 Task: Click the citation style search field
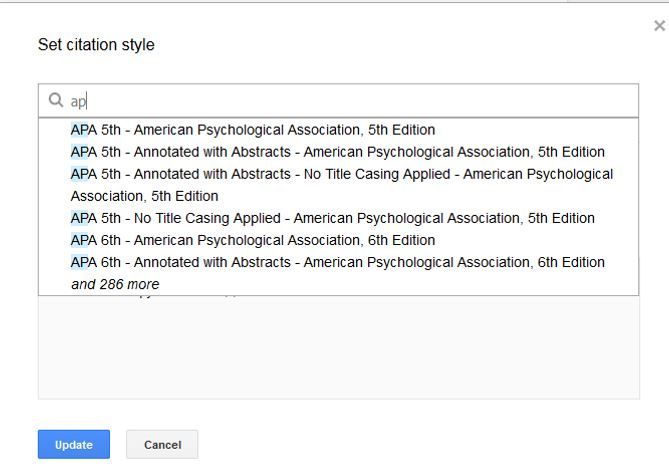click(x=338, y=101)
